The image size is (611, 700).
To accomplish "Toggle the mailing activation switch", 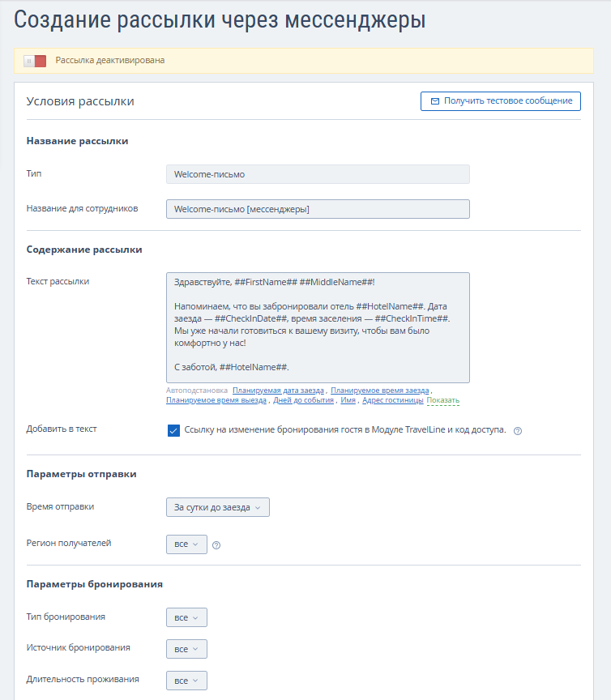I will pyautogui.click(x=35, y=61).
